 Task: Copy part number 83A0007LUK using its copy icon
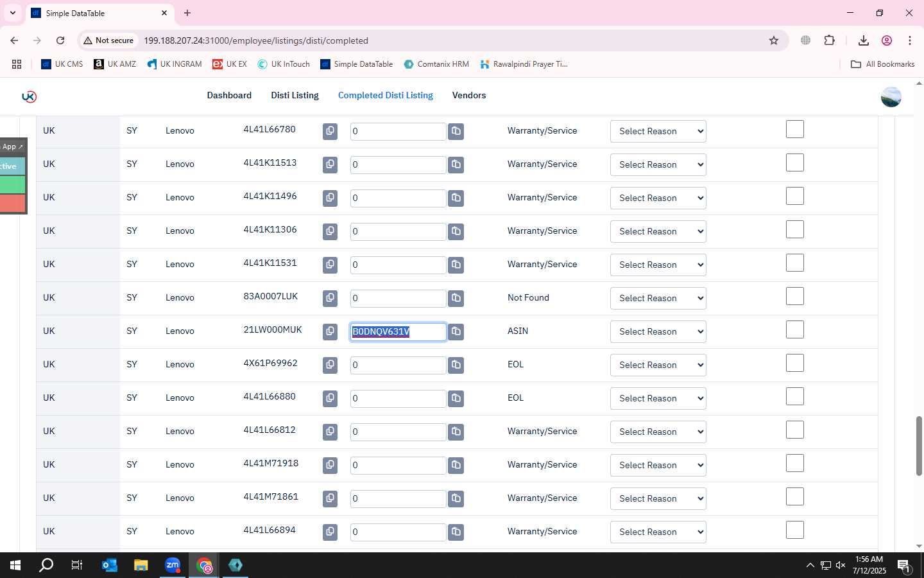330,298
